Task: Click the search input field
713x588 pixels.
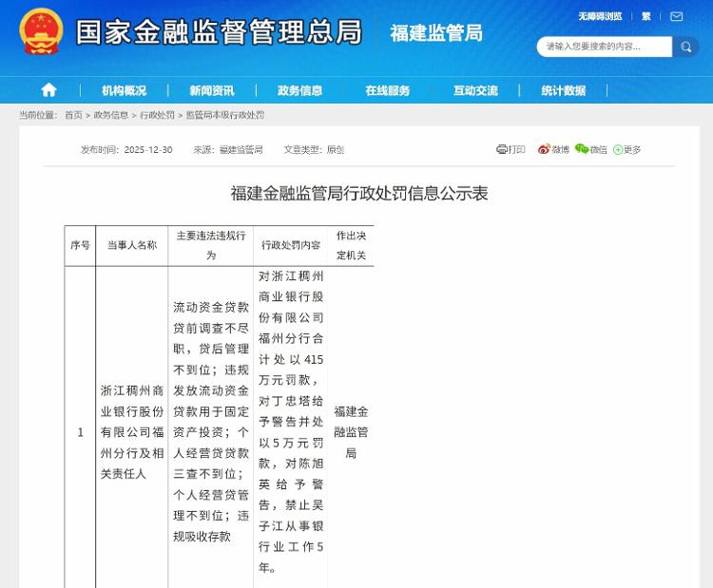Action: click(603, 47)
